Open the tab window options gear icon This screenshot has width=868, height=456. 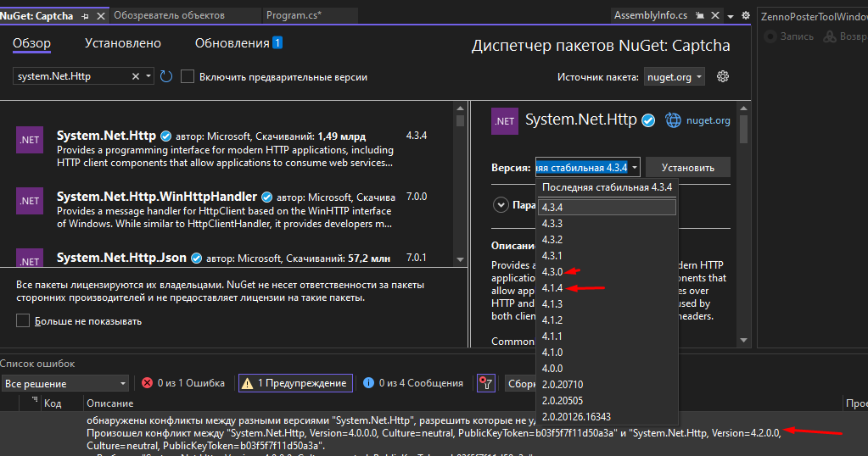click(x=746, y=16)
